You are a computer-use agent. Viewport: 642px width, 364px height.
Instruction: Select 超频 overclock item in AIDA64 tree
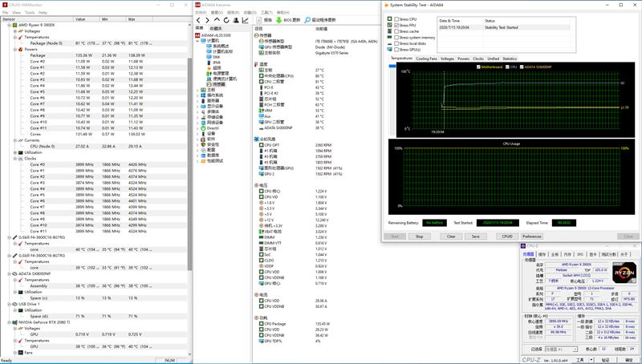tap(213, 68)
